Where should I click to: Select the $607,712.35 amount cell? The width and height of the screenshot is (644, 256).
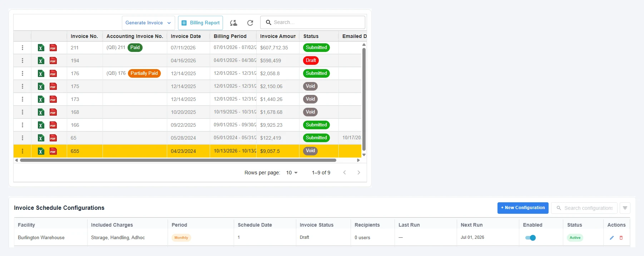point(278,48)
